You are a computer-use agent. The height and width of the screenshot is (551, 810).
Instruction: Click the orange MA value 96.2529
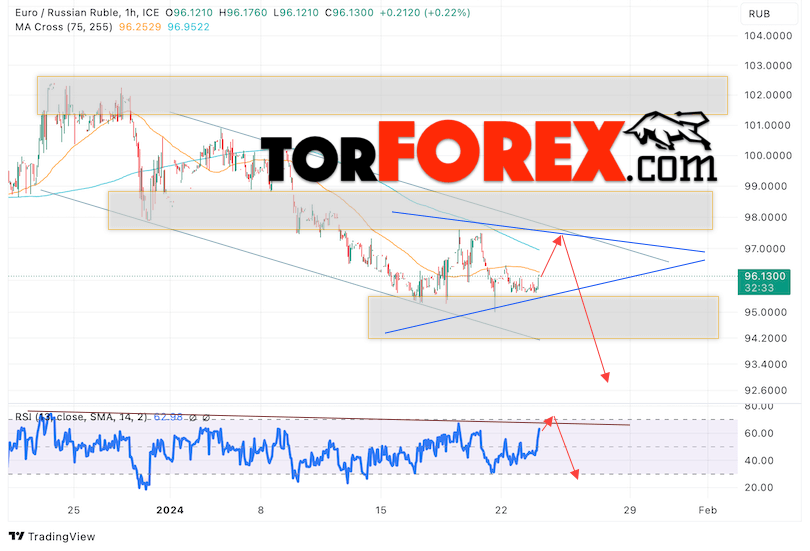coord(140,27)
